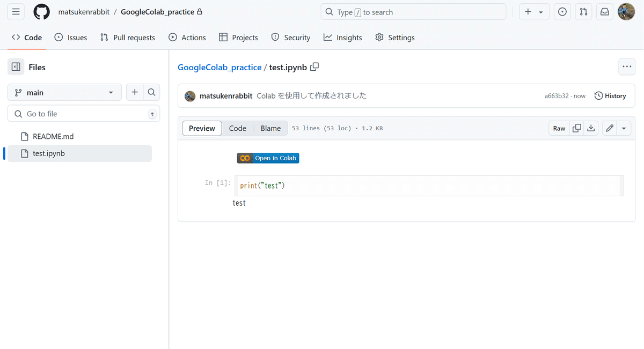Search the file tree with magnifier icon
644x349 pixels.
coord(151,92)
